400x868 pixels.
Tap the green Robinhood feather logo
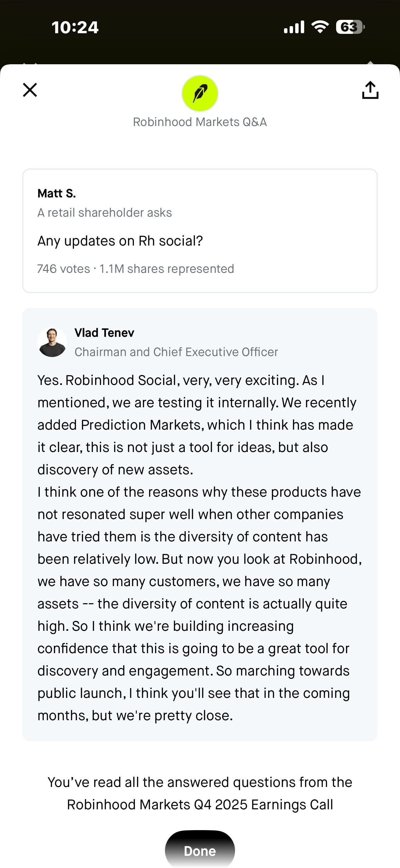[200, 93]
